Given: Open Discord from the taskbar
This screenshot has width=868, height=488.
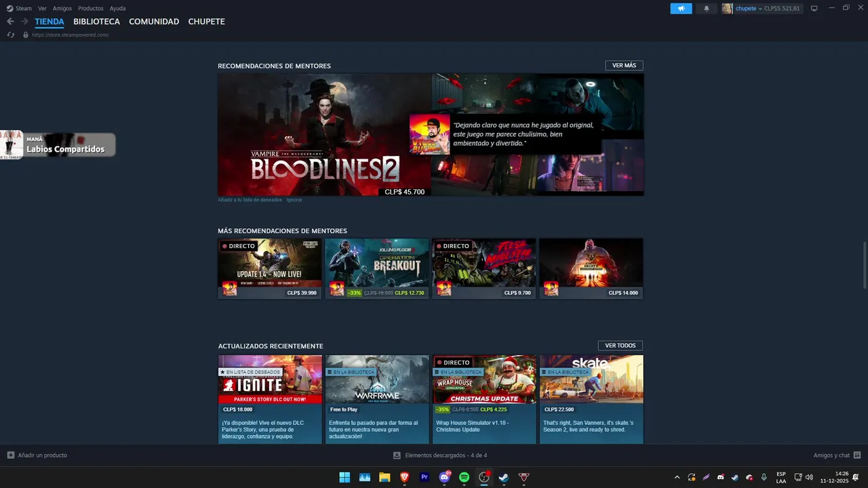Looking at the screenshot, I should 445,477.
